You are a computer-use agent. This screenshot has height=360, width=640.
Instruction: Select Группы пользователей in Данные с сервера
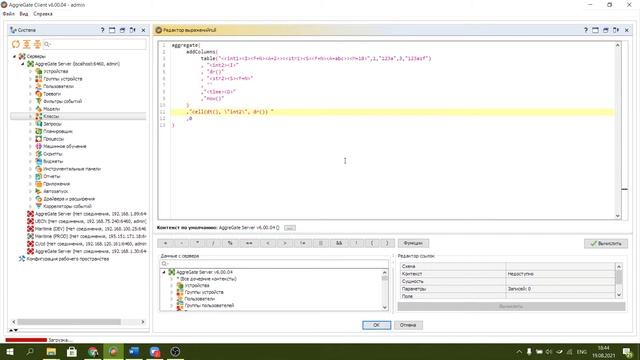coord(209,305)
